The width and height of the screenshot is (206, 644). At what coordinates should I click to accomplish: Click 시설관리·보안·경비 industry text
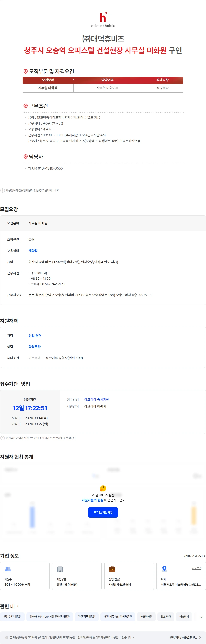(120, 585)
